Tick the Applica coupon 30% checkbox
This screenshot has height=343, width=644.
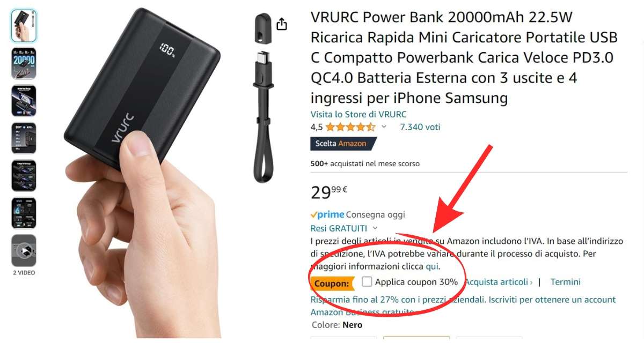(367, 281)
